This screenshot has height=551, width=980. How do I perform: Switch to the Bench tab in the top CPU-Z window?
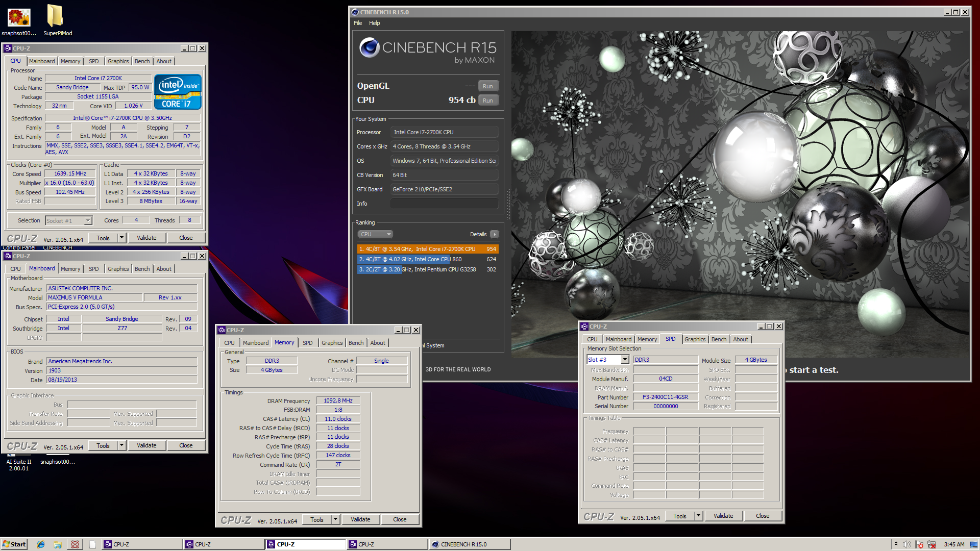point(142,61)
